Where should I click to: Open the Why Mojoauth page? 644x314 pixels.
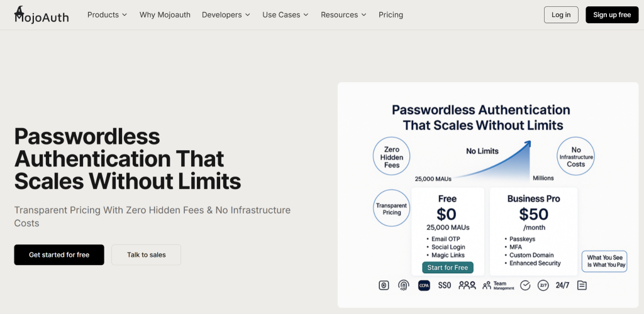(x=165, y=14)
